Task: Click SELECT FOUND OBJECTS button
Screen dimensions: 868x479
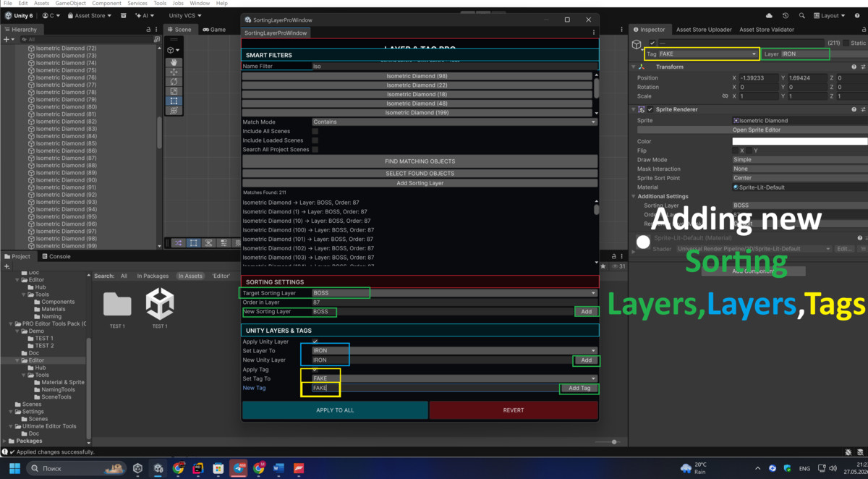Action: click(420, 174)
